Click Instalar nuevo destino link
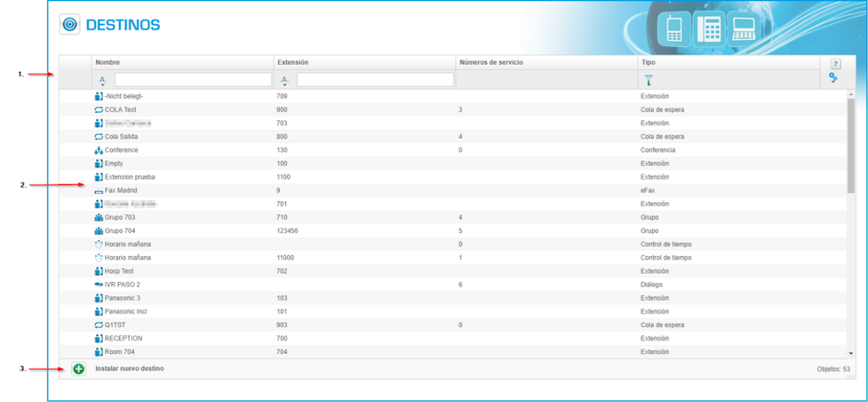This screenshot has height=402, width=868. [x=130, y=368]
